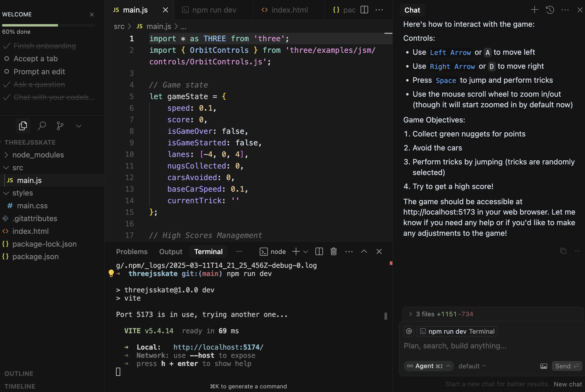Viewport: 585px width, 392px height.
Task: Start a new chat with plus icon
Action: coord(535,10)
